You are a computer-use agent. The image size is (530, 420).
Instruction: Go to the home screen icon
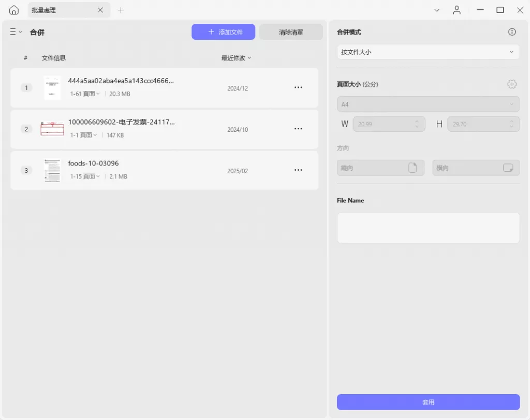14,10
